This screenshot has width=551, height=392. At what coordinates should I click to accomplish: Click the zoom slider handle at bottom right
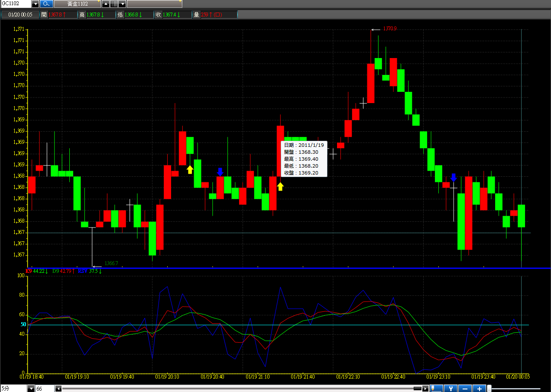coord(490,389)
